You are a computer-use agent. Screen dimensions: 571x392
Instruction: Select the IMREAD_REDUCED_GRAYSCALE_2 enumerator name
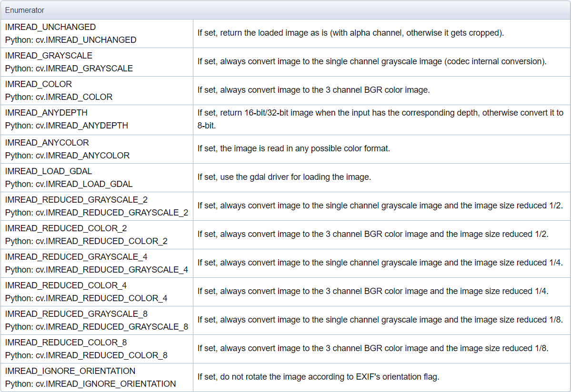coord(76,200)
